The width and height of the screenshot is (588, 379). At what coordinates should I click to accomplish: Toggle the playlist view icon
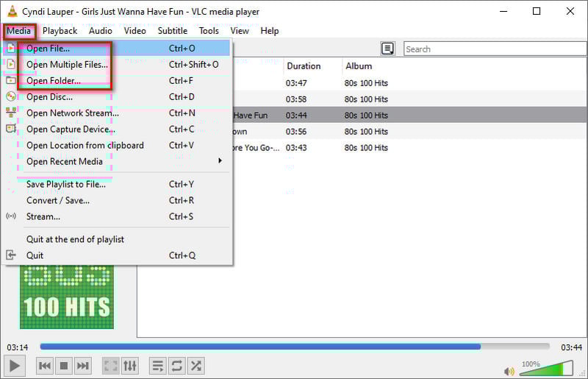(157, 366)
